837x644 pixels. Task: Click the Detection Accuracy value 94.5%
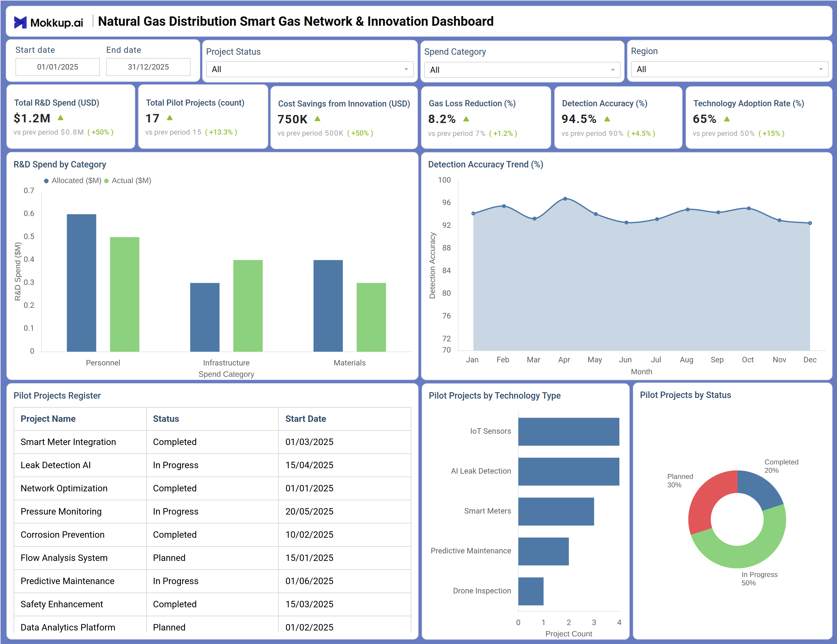click(x=579, y=119)
